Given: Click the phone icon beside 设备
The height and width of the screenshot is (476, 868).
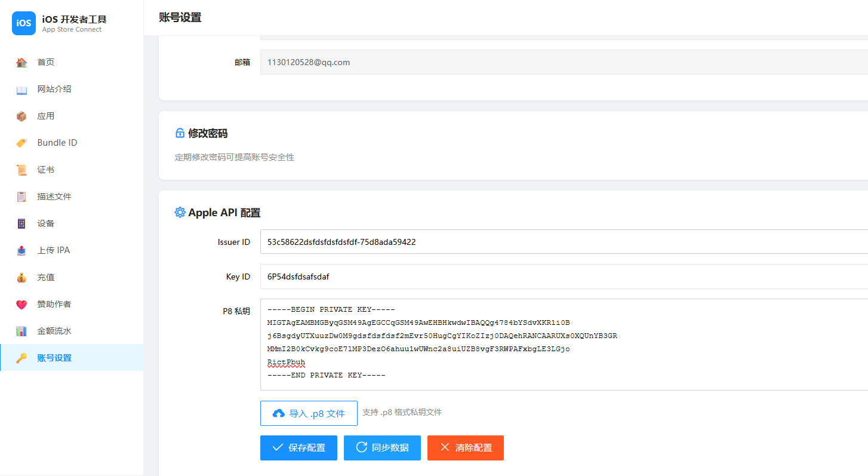Looking at the screenshot, I should click(x=21, y=224).
